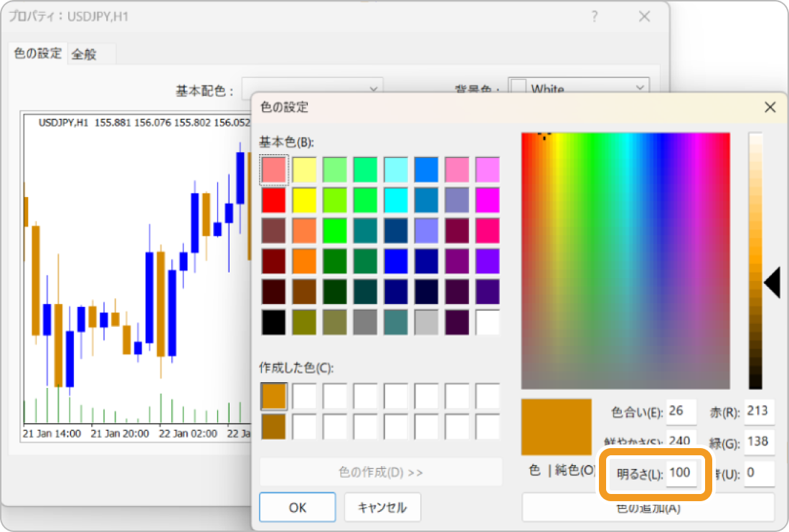Click the USDJPY,H1 chart preview
Screen dimensions: 789x532
(136, 277)
